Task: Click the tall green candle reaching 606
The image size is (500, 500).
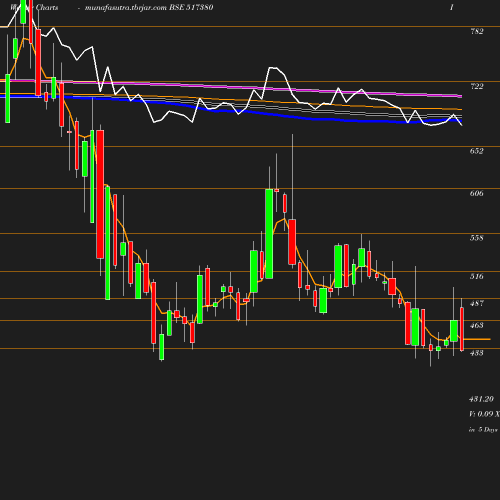Action: (x=269, y=234)
